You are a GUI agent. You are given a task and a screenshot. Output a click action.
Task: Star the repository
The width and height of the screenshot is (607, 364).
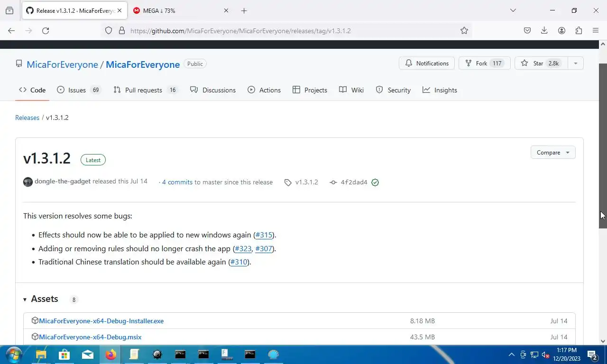coord(541,63)
